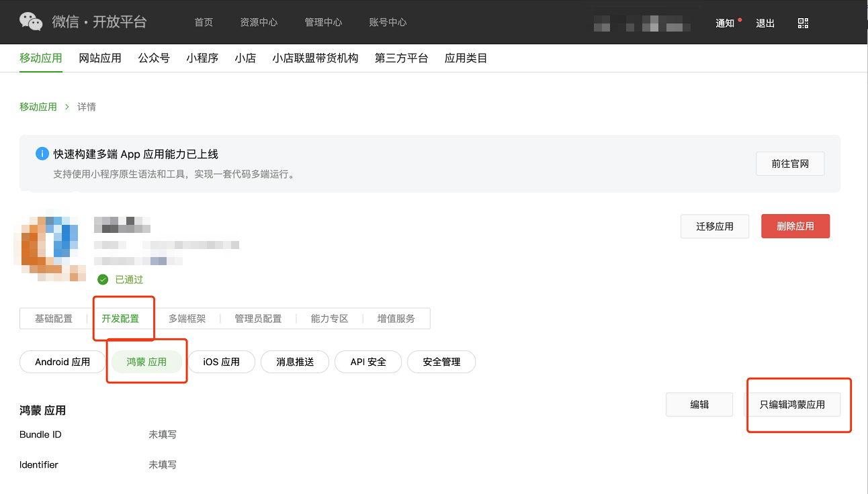Click the 只编辑鸿蒙应用 button

[792, 405]
